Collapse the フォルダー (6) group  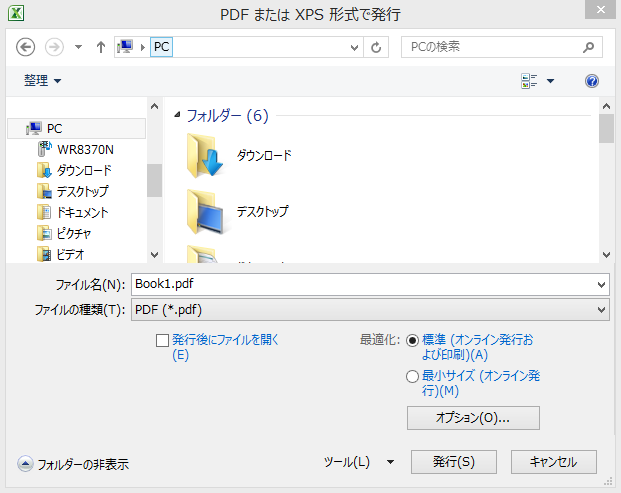[177, 115]
